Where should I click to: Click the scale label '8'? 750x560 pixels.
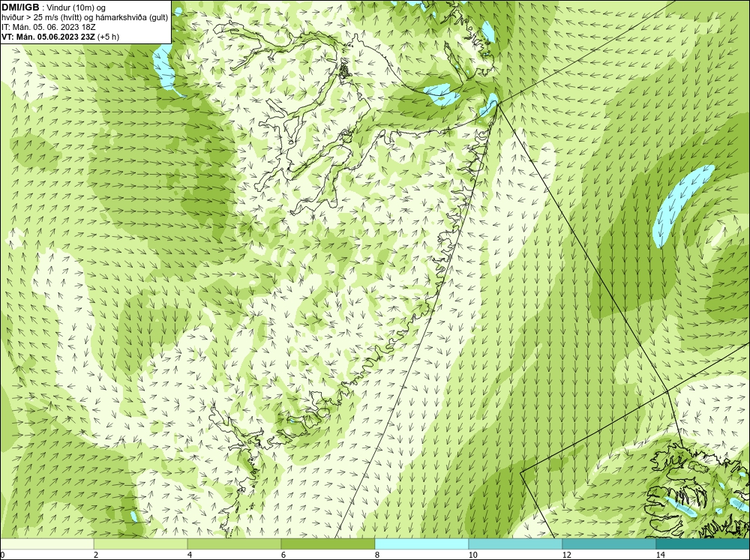pos(377,555)
